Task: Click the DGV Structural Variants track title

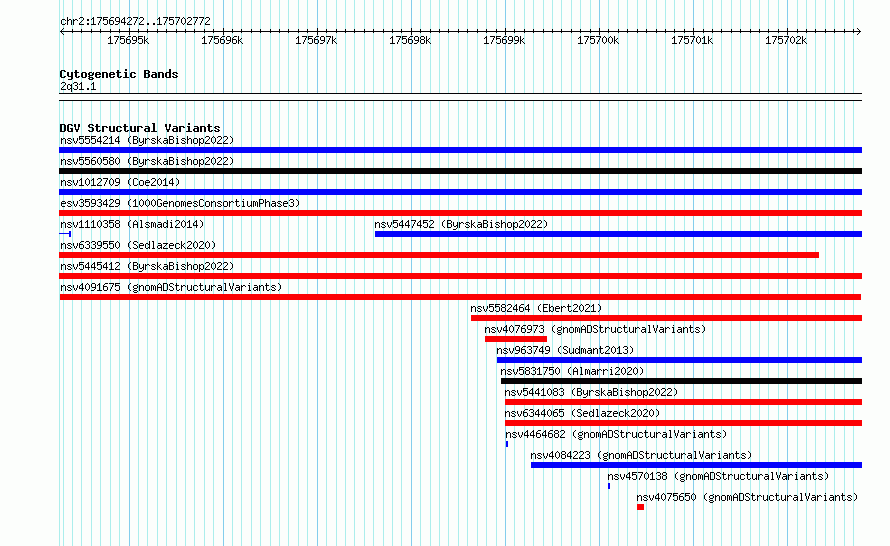Action: (140, 128)
